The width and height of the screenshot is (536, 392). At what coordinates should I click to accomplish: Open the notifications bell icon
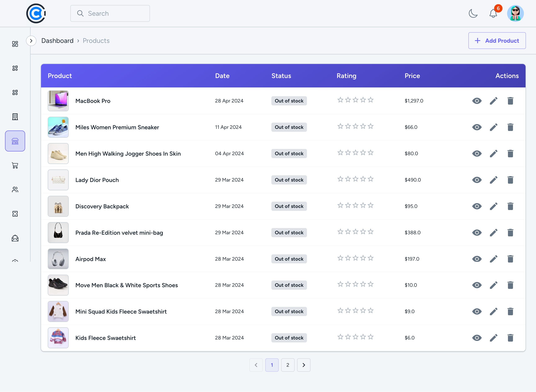[x=493, y=14]
